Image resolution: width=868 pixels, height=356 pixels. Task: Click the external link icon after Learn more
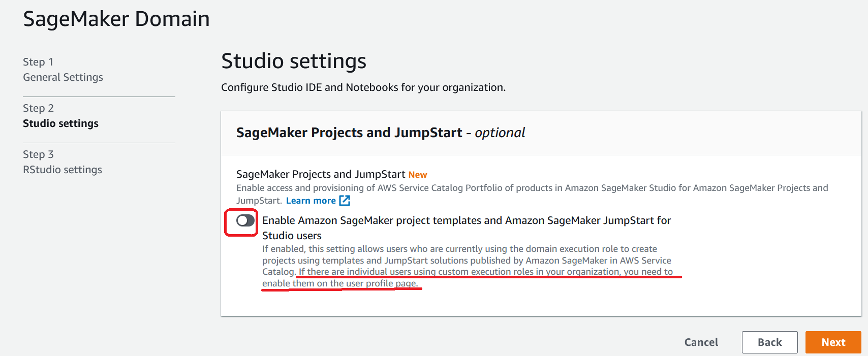tap(345, 201)
